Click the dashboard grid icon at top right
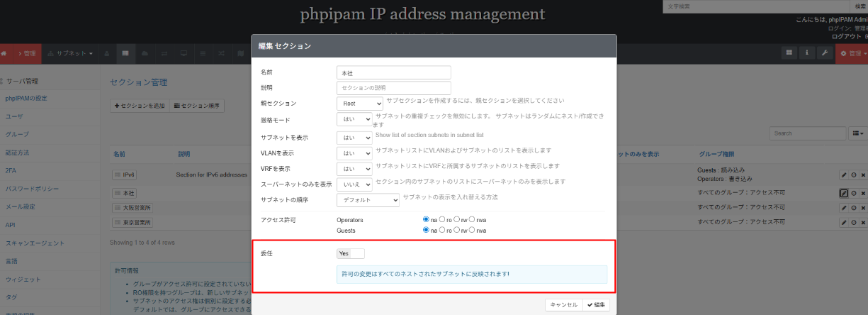The image size is (868, 315). [x=789, y=53]
